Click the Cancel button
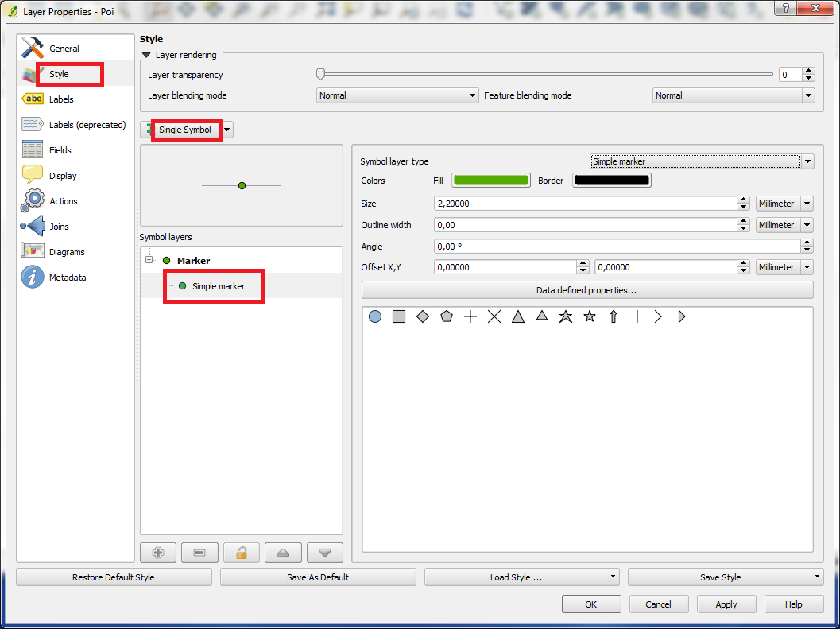Image resolution: width=840 pixels, height=629 pixels. 658,604
